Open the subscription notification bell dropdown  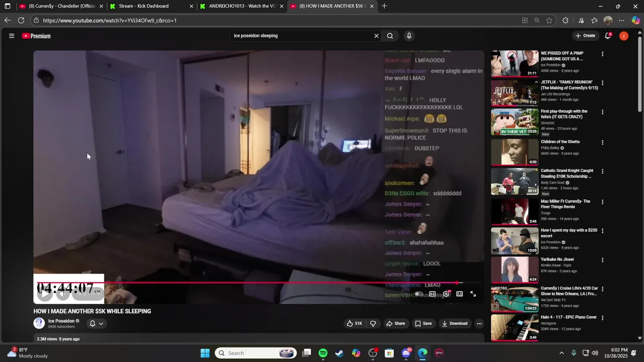[96, 324]
